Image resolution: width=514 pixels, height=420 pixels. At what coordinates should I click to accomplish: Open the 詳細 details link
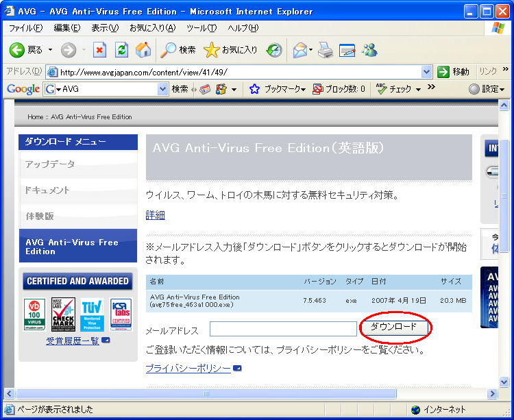tap(156, 215)
